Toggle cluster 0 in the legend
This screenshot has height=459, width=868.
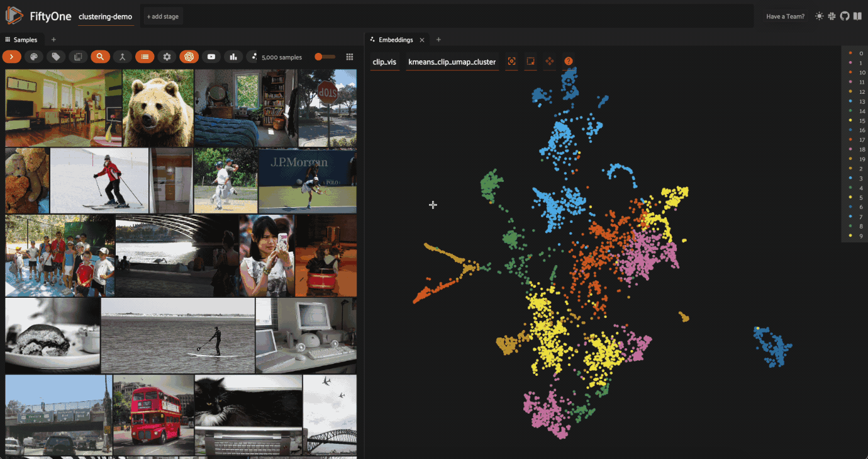point(856,54)
